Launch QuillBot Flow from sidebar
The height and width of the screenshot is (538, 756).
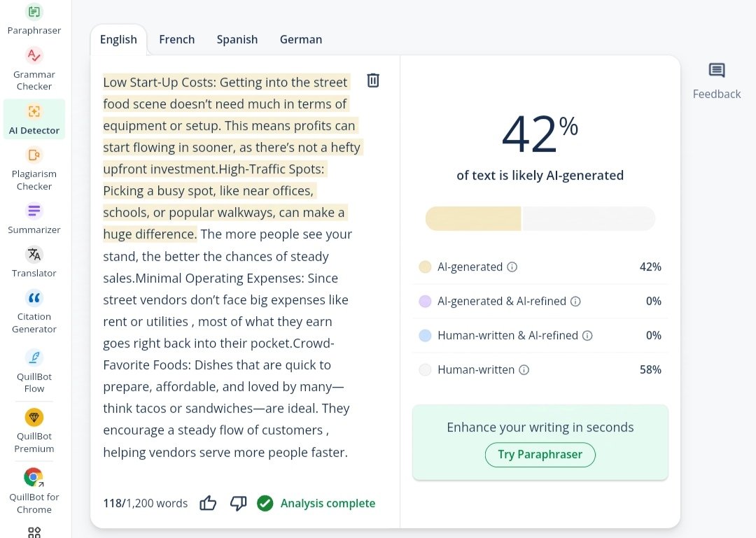(x=34, y=371)
